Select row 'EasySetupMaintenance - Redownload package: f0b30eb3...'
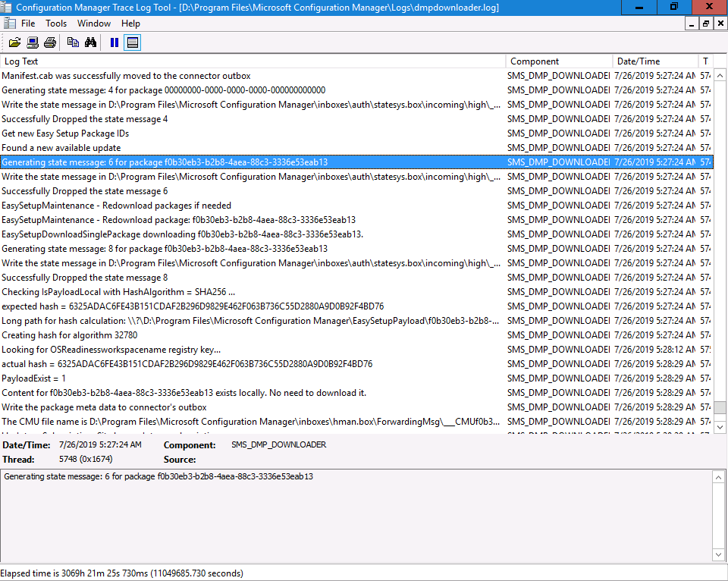Image resolution: width=728 pixels, height=581 pixels. tap(356, 220)
